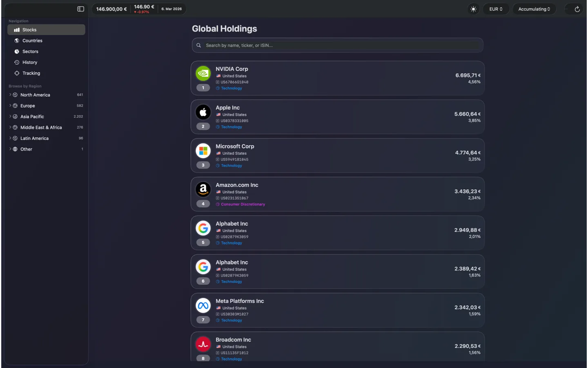Open the EUR currency dropdown
Screen dimensions: 588x368
pos(496,9)
